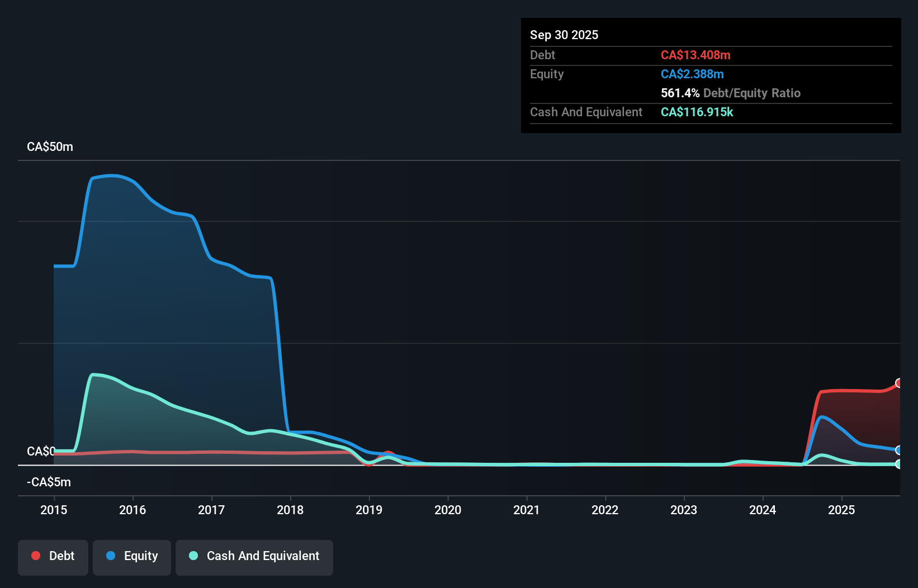
Task: Select the 2025 x-axis label
Action: (842, 510)
